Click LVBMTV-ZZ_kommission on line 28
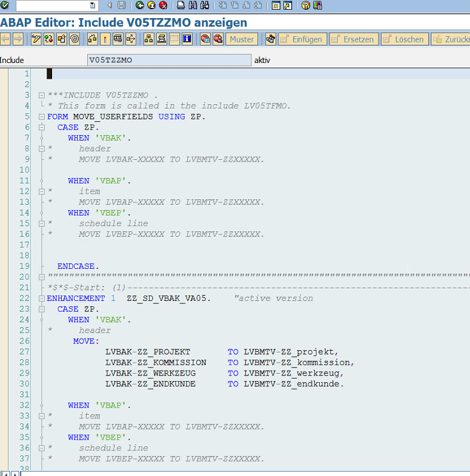 (x=297, y=363)
